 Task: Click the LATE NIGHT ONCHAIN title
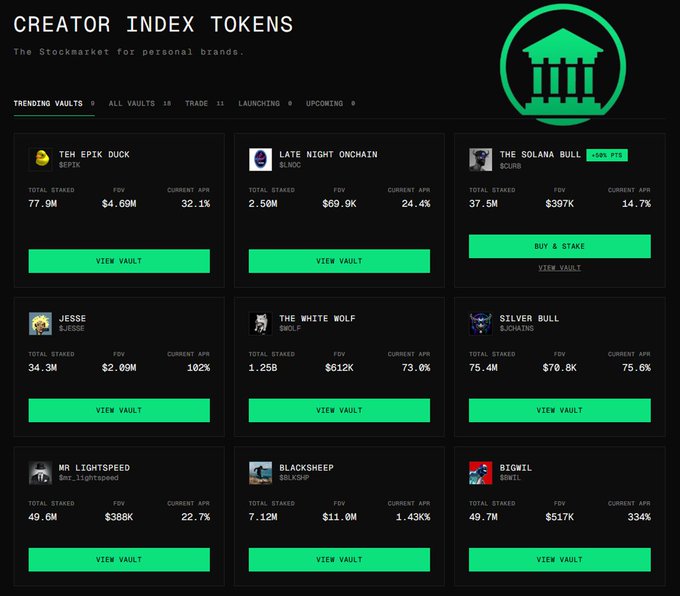(328, 154)
